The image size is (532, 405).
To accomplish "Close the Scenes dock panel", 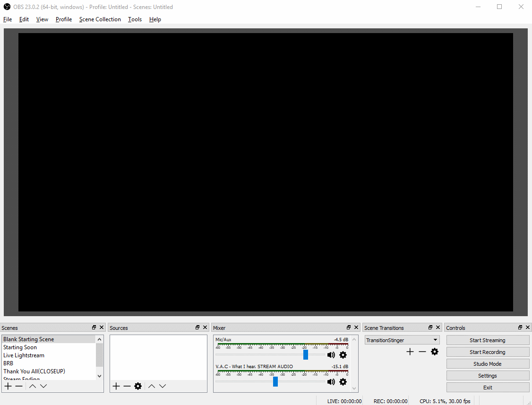I will tap(102, 327).
